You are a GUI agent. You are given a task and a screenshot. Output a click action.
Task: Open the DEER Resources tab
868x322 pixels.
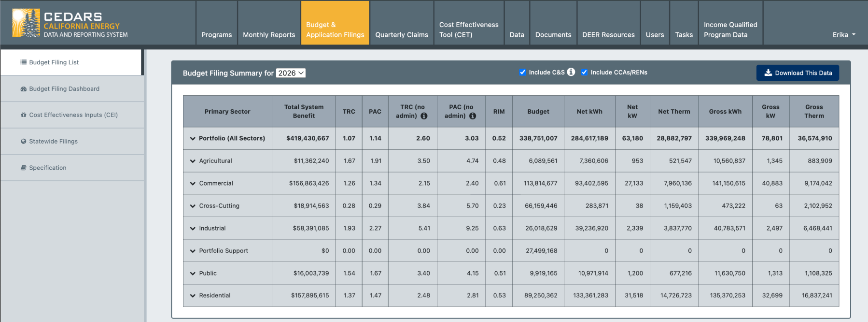pos(608,35)
